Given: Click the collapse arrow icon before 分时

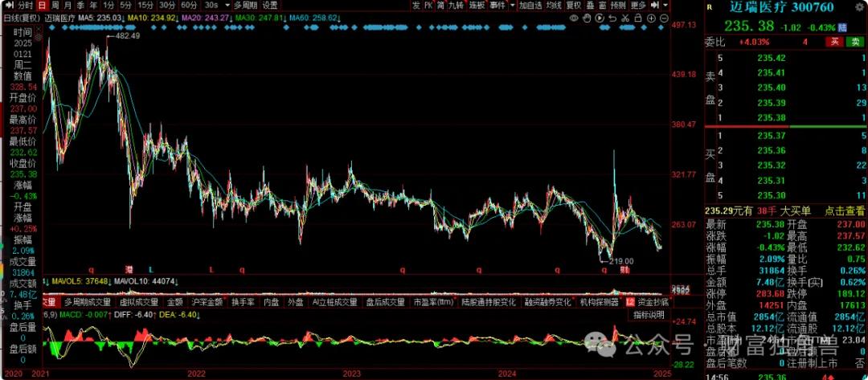Looking at the screenshot, I should (6, 5).
